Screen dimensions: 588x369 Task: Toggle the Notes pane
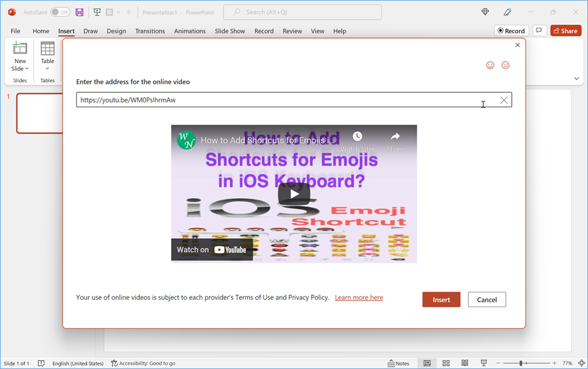point(399,364)
